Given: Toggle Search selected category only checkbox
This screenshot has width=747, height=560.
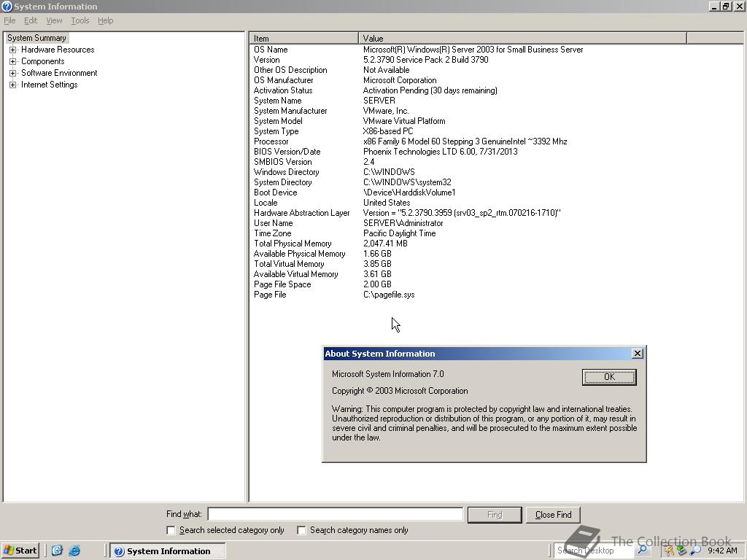Looking at the screenshot, I should tap(171, 530).
